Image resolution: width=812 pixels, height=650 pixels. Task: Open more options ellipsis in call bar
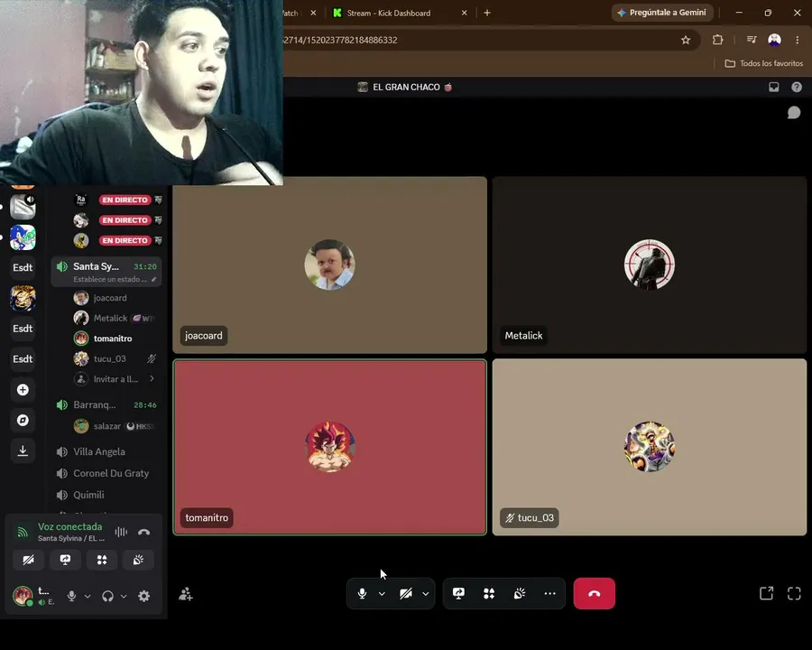(550, 593)
